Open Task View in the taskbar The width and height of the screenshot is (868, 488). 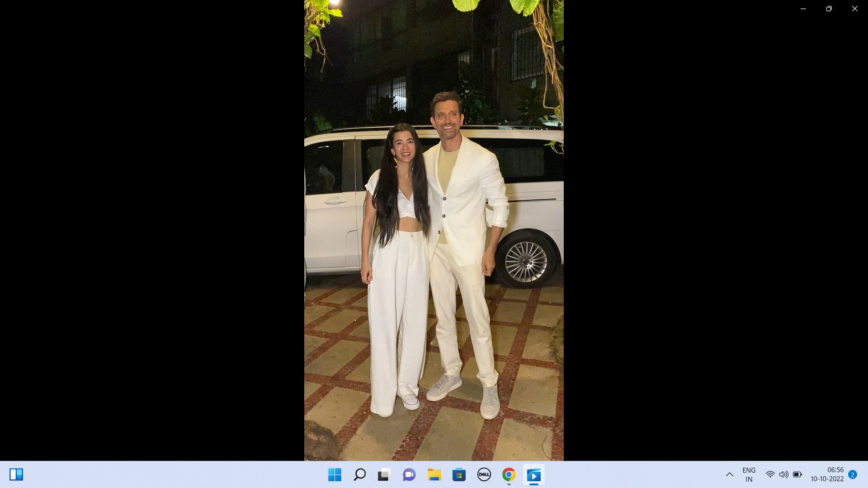[x=384, y=475]
